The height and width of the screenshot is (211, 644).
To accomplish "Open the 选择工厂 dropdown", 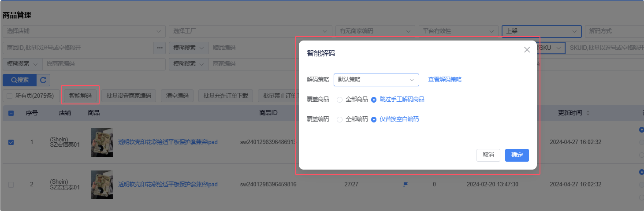I will [x=250, y=31].
